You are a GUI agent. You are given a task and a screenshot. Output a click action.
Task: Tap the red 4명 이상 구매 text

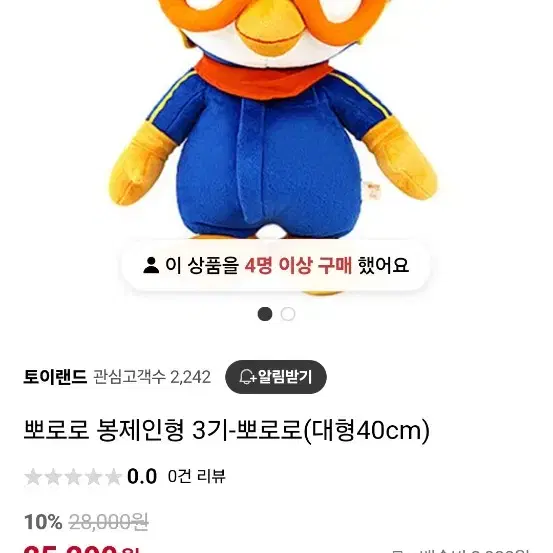298,265
